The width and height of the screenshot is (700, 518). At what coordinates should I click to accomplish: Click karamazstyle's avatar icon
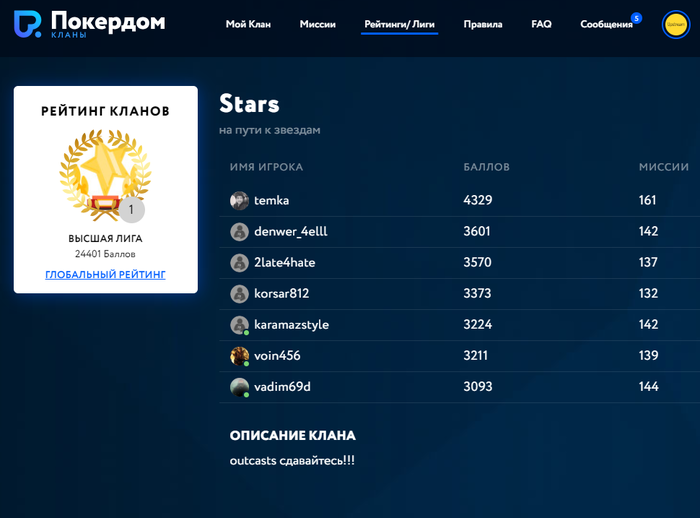pyautogui.click(x=239, y=325)
